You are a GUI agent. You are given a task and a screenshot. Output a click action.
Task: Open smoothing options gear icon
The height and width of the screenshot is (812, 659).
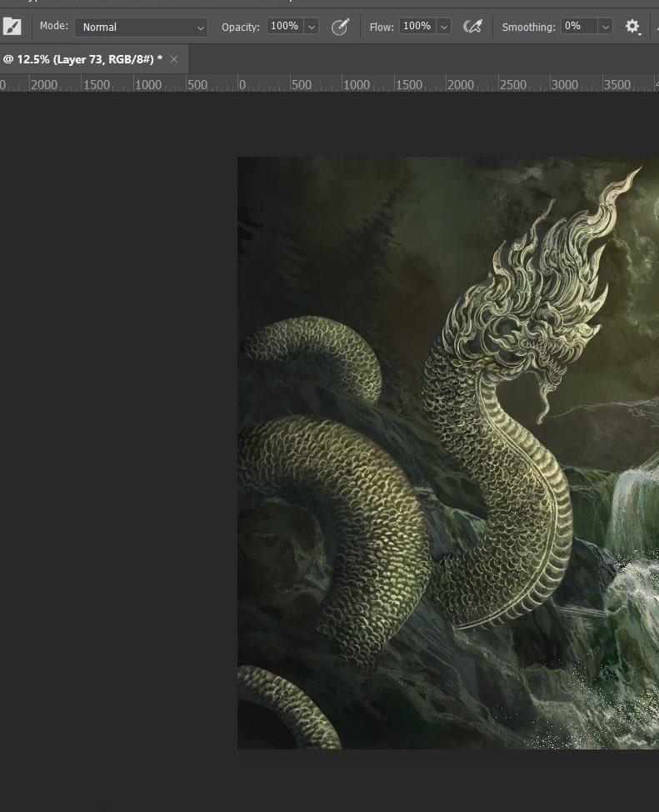point(632,27)
